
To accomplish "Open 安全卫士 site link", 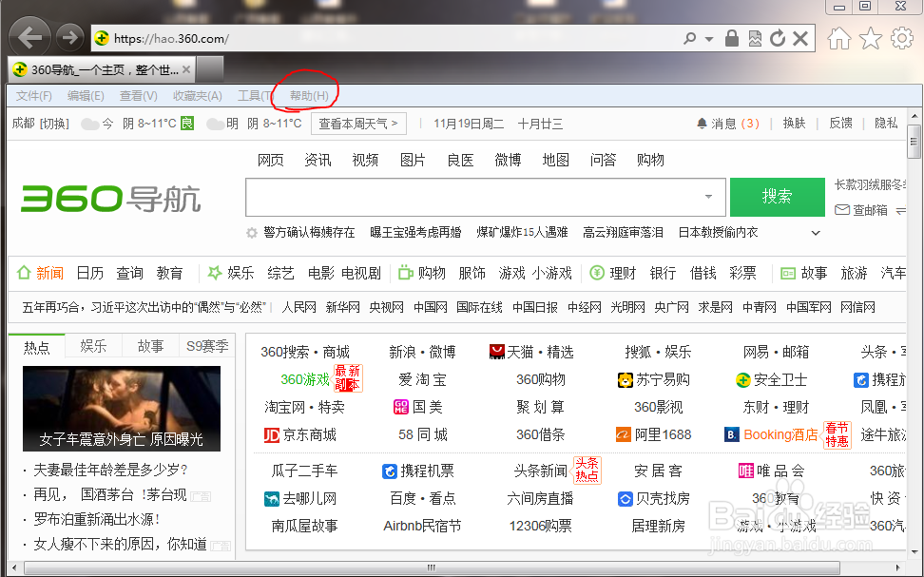I will click(772, 379).
